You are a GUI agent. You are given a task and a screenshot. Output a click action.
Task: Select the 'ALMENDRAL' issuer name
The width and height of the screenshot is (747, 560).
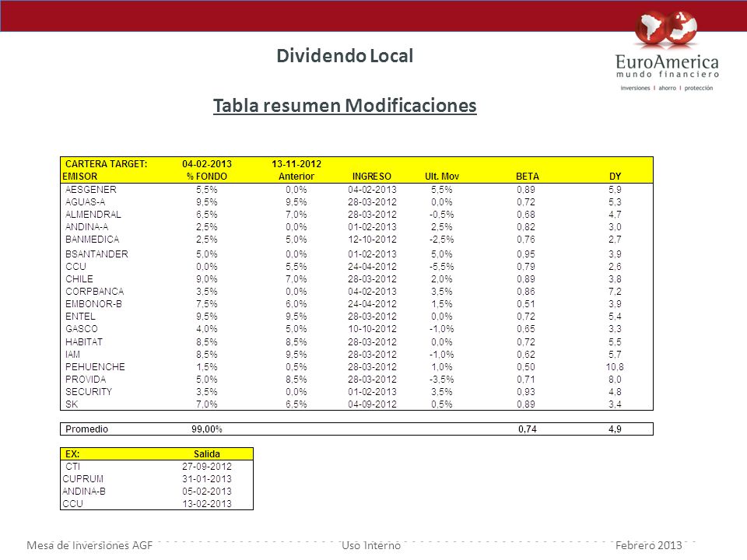click(x=93, y=215)
